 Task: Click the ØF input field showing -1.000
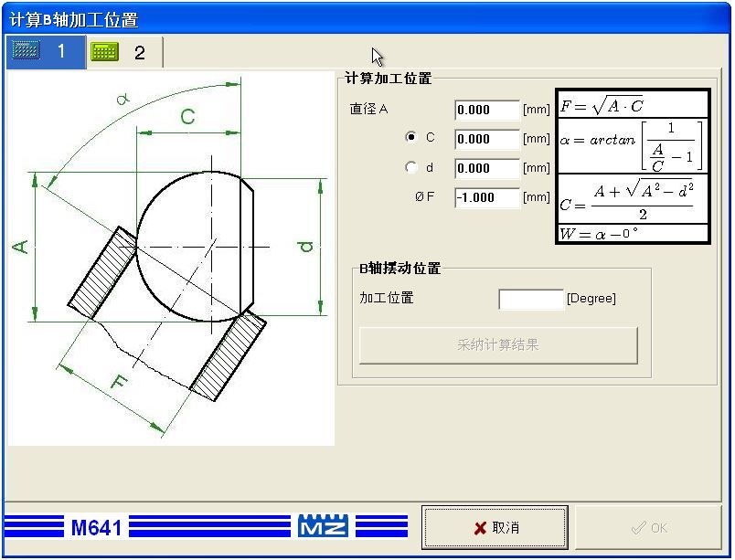(487, 197)
